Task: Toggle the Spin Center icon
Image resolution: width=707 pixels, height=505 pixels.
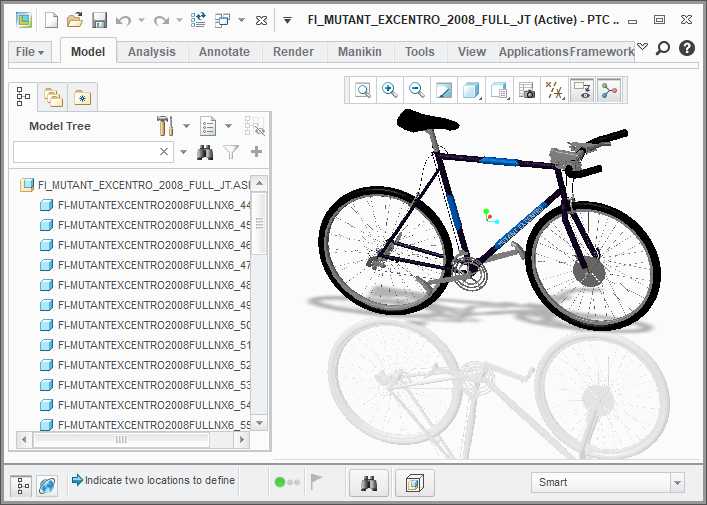Action: point(609,90)
